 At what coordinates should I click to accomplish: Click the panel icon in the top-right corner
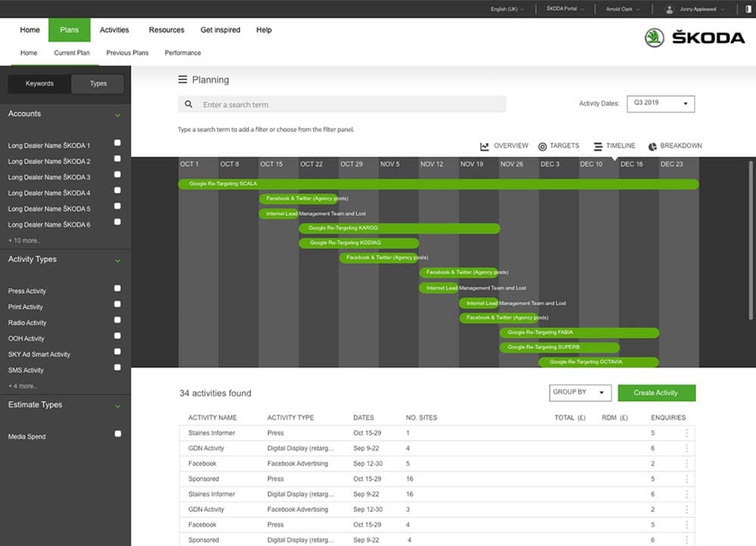[748, 9]
